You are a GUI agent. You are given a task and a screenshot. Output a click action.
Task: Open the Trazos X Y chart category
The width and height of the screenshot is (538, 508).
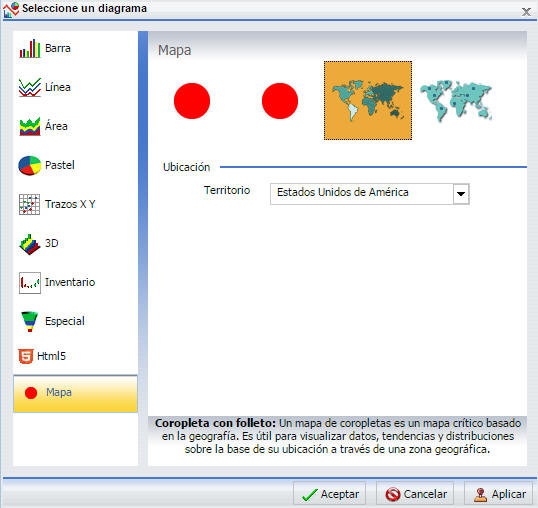pyautogui.click(x=57, y=204)
